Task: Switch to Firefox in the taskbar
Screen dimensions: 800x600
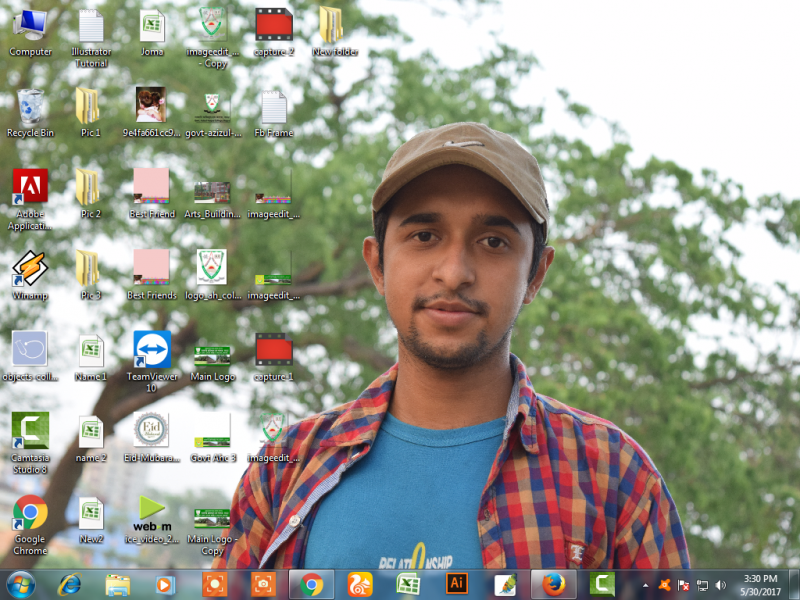Action: (554, 584)
